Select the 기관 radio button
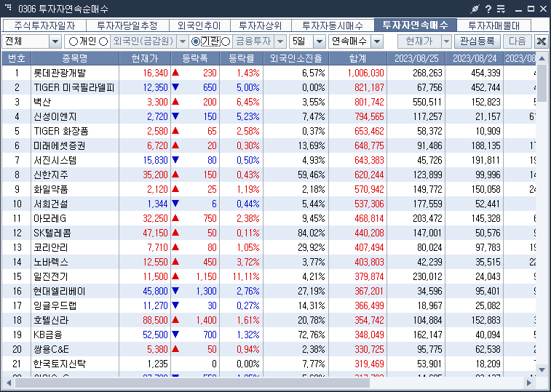Viewport: 551px width, 392px height. 195,41
